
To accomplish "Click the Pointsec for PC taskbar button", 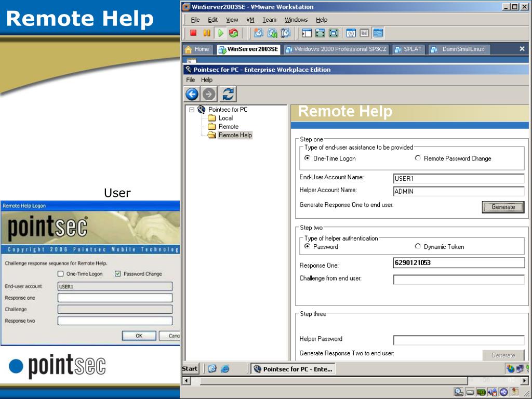I will click(293, 369).
